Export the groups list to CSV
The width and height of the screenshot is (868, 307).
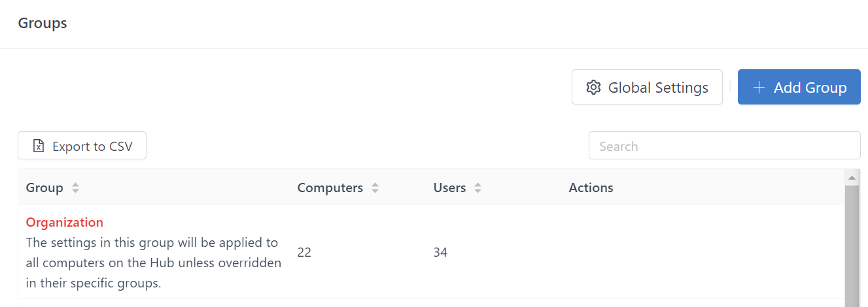click(82, 146)
